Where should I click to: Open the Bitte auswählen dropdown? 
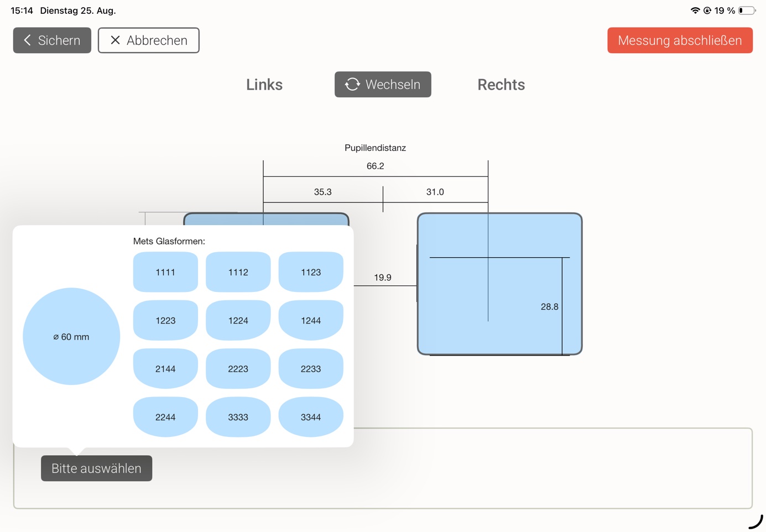click(96, 468)
